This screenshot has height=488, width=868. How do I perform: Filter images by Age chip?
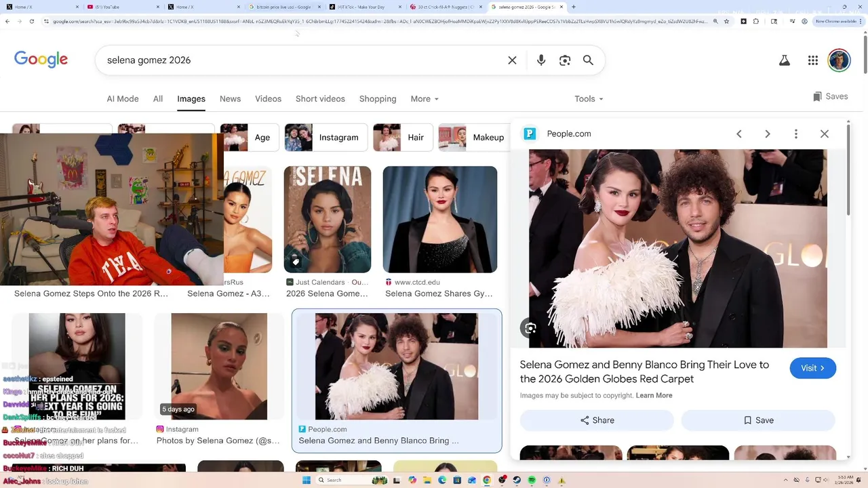(250, 138)
